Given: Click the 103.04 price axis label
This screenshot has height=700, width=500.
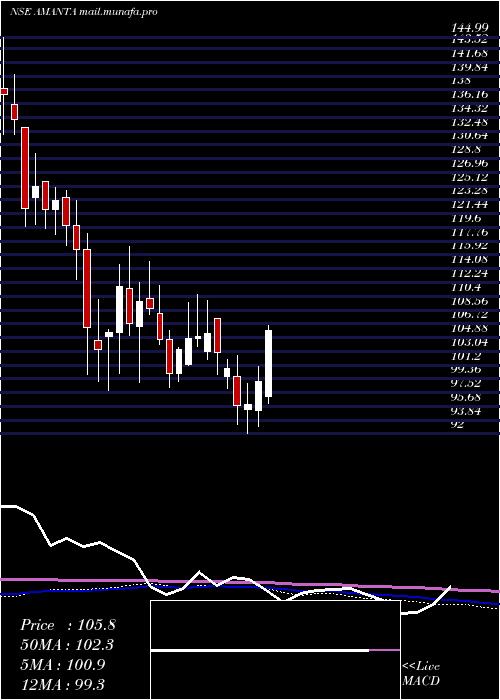Looking at the screenshot, I should tap(469, 342).
